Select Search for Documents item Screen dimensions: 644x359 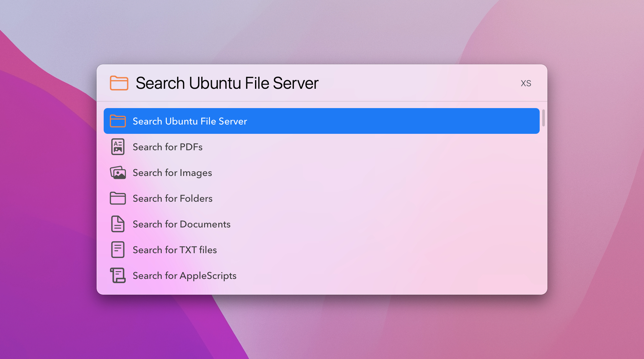click(x=182, y=224)
